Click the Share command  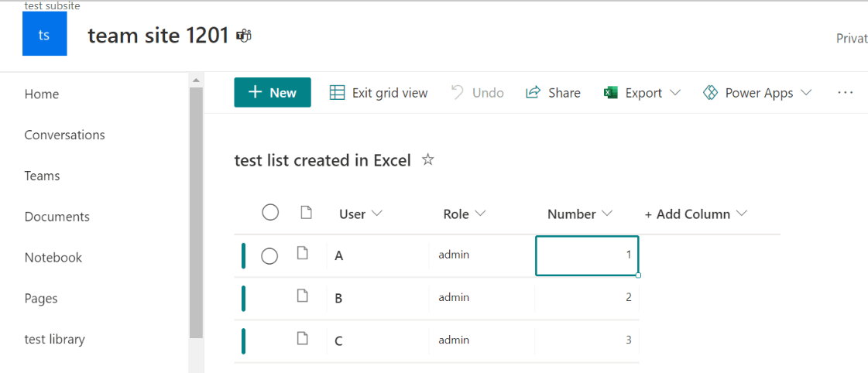[x=553, y=92]
